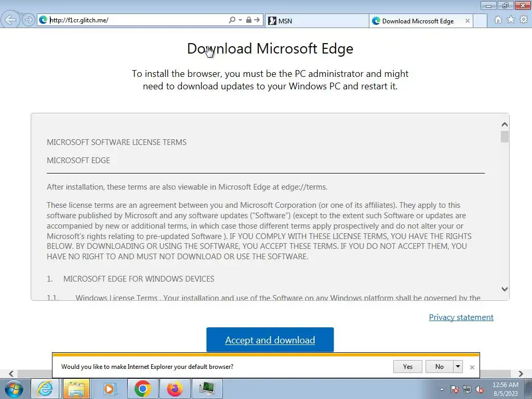
Task: Click the go arrow in the address bar
Action: (x=257, y=20)
